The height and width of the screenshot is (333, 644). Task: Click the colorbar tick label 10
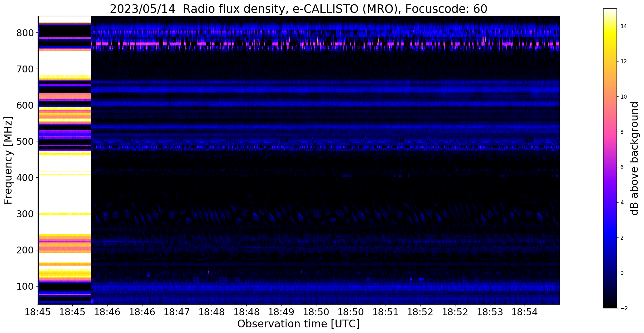(623, 97)
